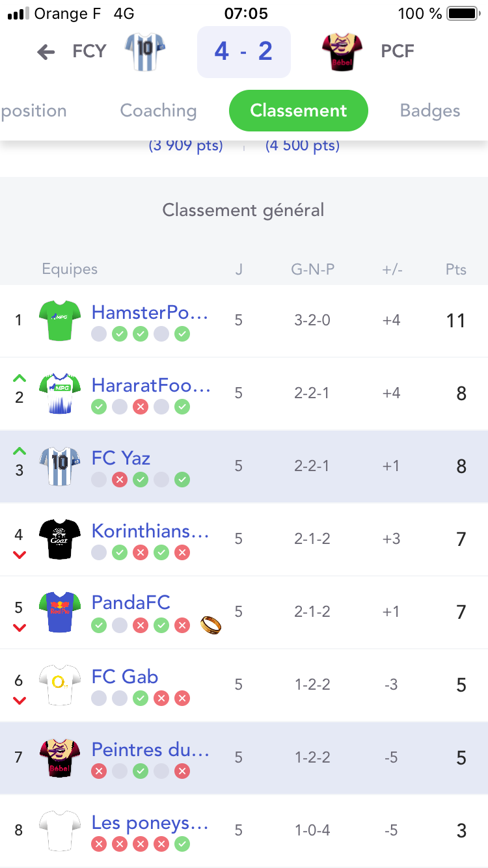This screenshot has height=868, width=488.
Task: Tap the Korinthians black Goat jersey
Action: pos(60,539)
